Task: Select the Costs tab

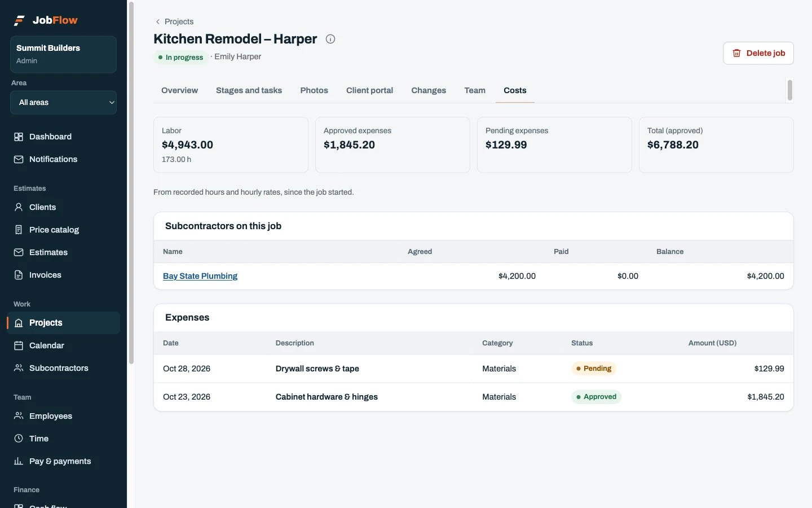Action: (515, 90)
